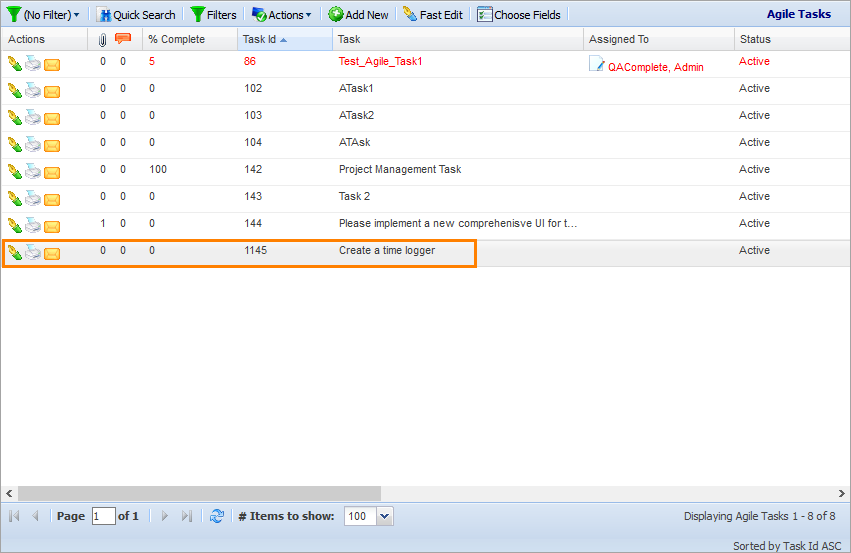Click the Filters toolbar button
This screenshot has height=553, width=851.
tap(213, 15)
